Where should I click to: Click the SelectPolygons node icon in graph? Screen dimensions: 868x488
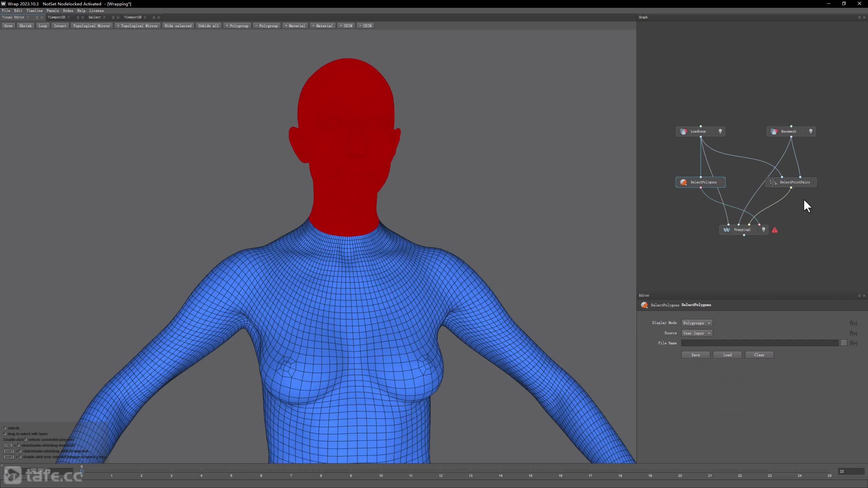(x=684, y=182)
